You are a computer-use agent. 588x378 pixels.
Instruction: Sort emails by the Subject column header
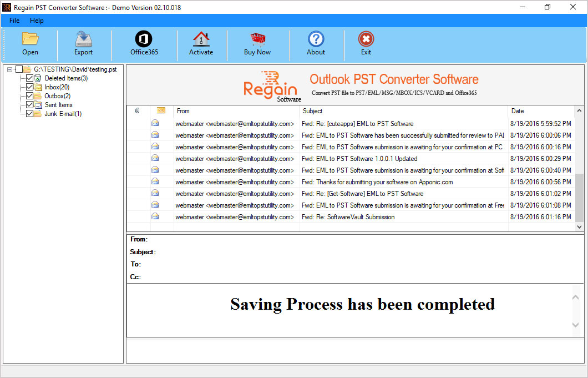[x=404, y=111]
